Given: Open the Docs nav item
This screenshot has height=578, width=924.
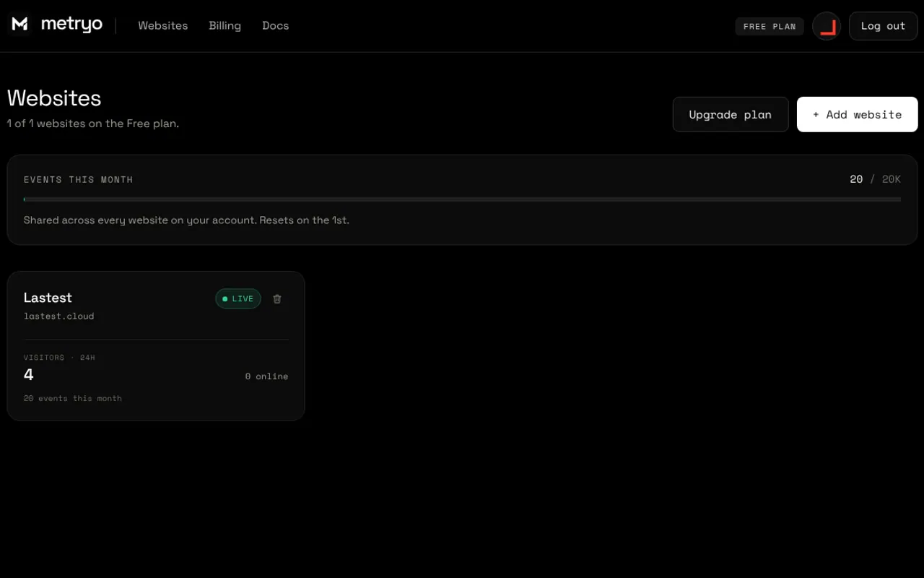Looking at the screenshot, I should [x=276, y=25].
